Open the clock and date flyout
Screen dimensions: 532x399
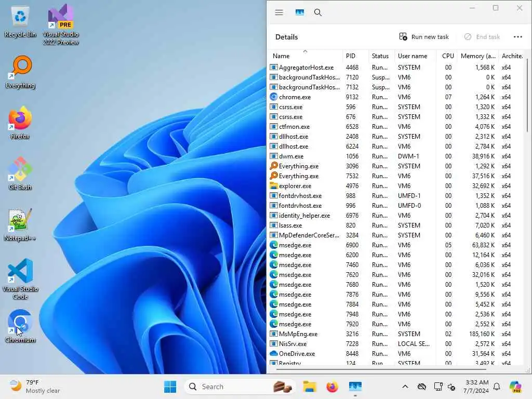(x=476, y=387)
